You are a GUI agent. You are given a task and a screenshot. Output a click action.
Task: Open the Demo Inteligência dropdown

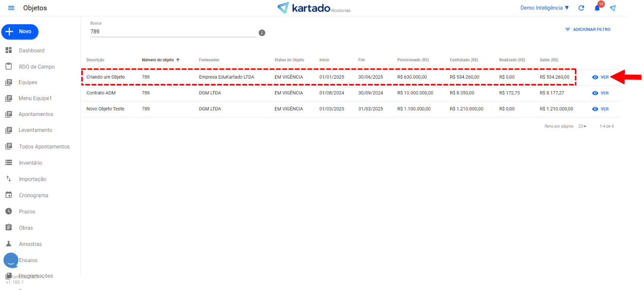(x=544, y=8)
